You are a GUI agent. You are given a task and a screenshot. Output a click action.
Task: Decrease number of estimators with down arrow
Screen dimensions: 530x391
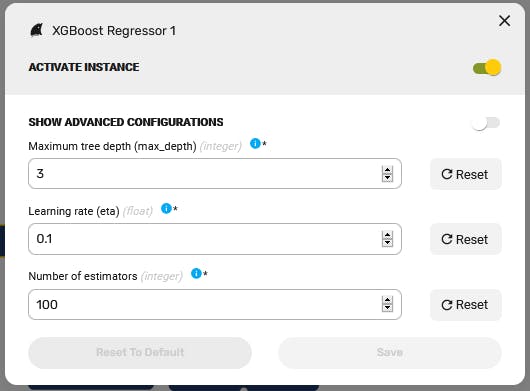point(387,308)
